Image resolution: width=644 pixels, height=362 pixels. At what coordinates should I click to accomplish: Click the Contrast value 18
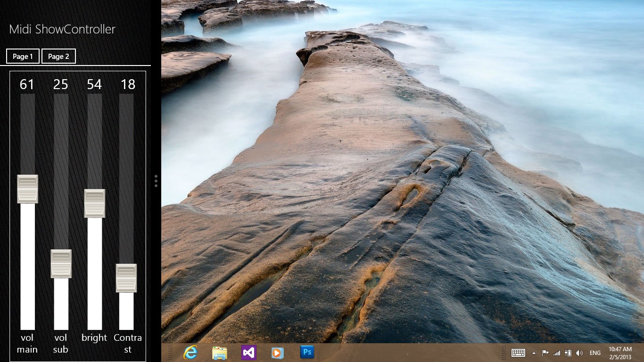(128, 84)
